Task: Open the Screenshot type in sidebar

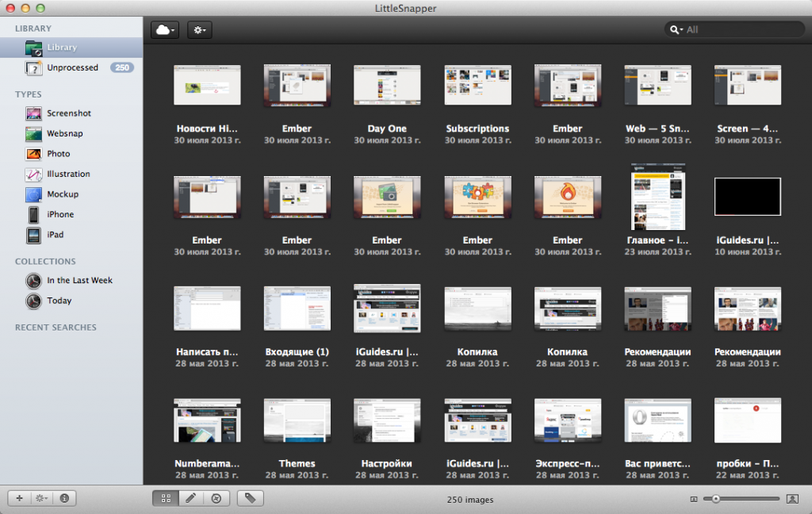Action: pyautogui.click(x=68, y=113)
